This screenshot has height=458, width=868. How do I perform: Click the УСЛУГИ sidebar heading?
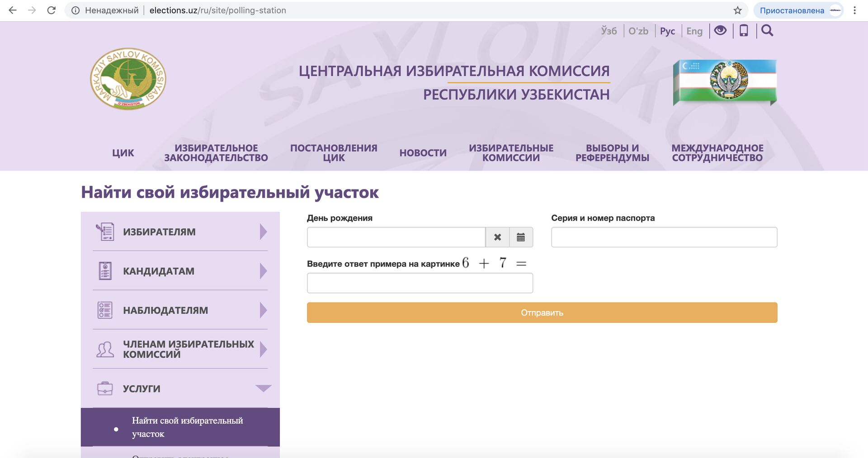click(x=142, y=389)
